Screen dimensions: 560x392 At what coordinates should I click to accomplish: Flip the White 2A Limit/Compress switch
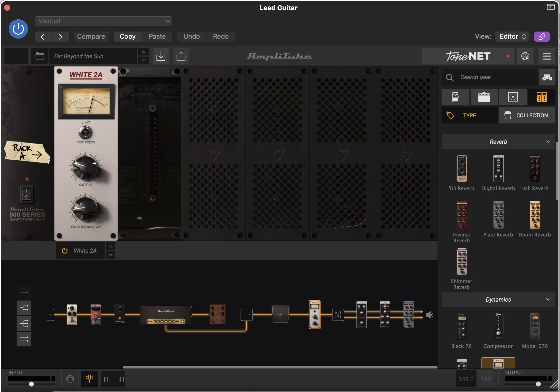click(85, 132)
